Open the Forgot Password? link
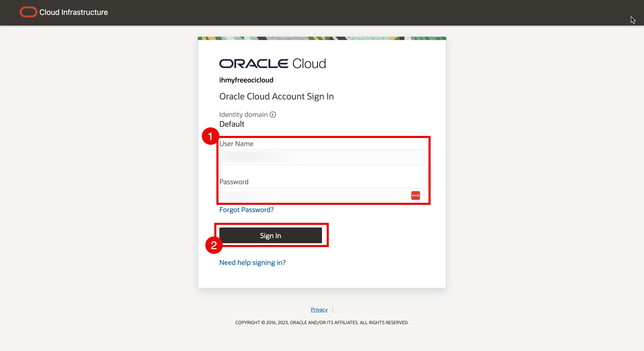This screenshot has width=644, height=351. [x=246, y=210]
